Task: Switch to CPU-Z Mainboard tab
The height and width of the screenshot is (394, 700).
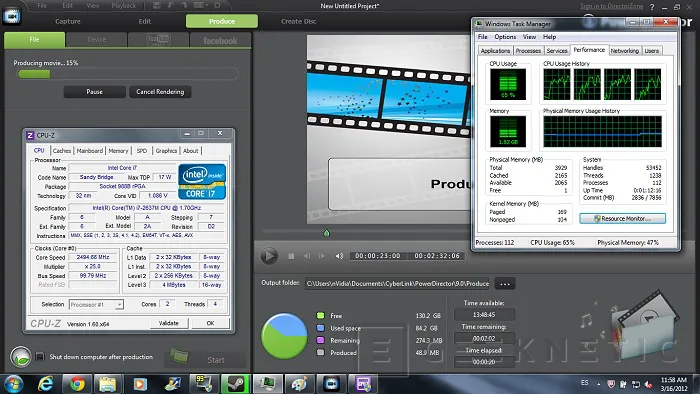Action: tap(90, 151)
